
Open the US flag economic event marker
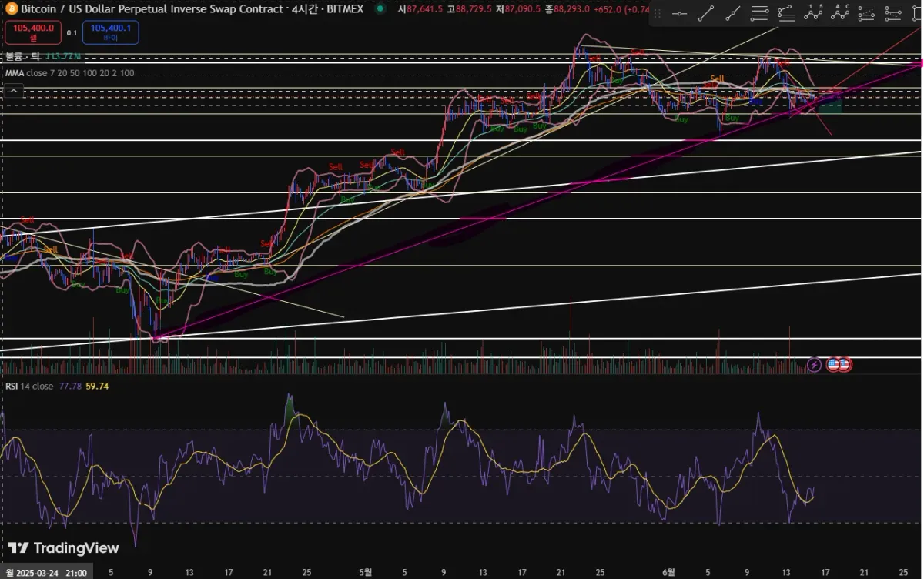(x=833, y=364)
